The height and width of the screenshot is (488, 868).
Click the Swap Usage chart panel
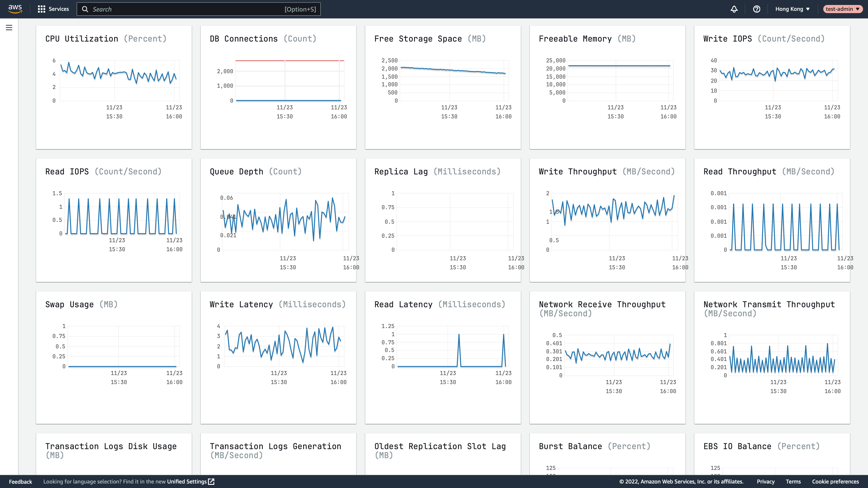pyautogui.click(x=114, y=357)
